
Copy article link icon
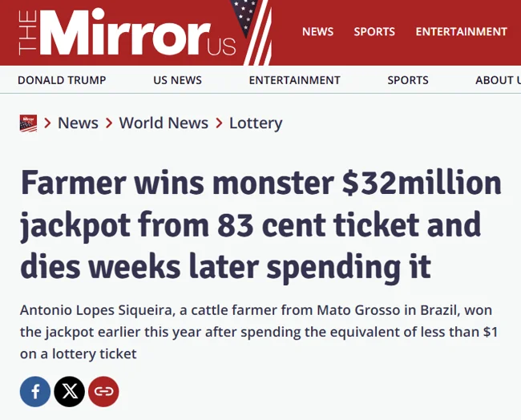103,391
